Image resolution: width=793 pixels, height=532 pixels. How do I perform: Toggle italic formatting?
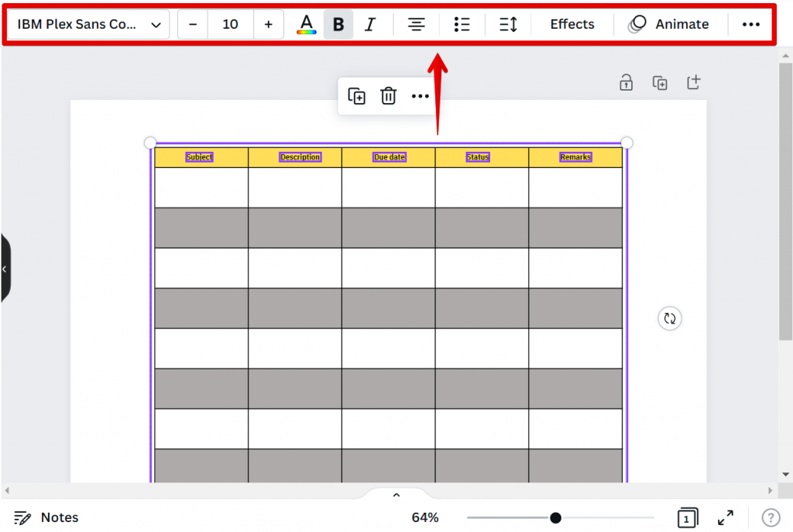pyautogui.click(x=370, y=24)
